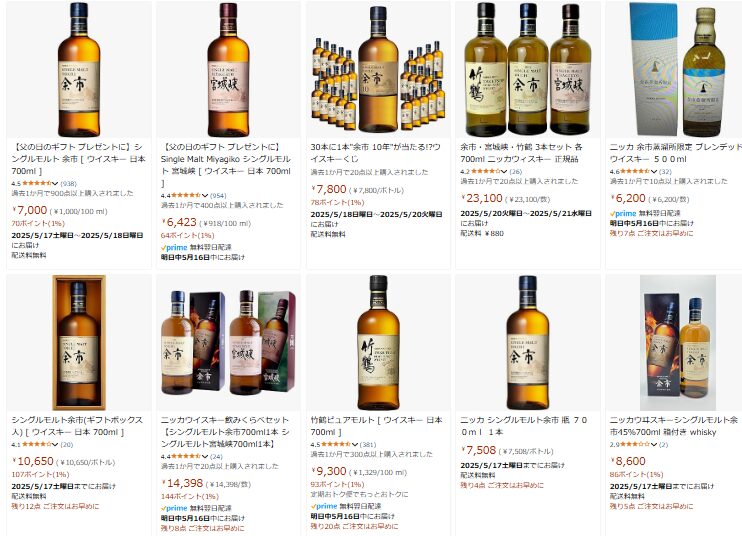Open the 竹鶴ピュアモルト product title link

pos(376,426)
